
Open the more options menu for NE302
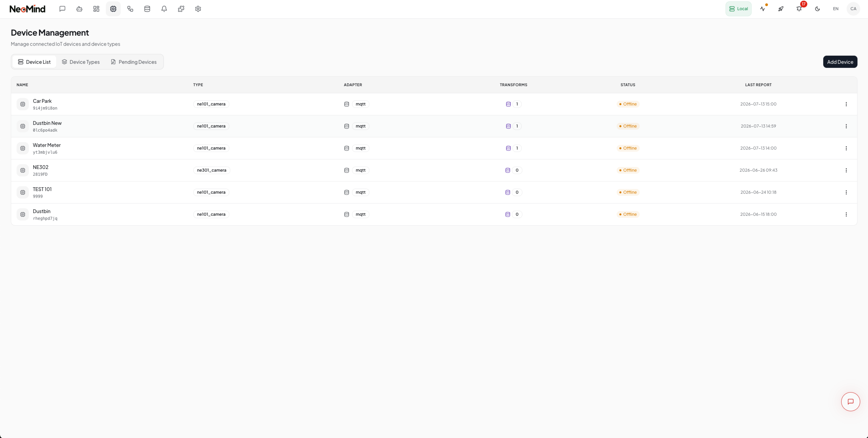point(846,170)
